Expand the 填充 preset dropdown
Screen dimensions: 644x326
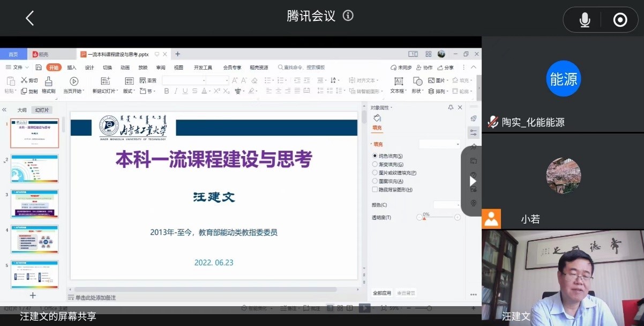[x=439, y=144]
